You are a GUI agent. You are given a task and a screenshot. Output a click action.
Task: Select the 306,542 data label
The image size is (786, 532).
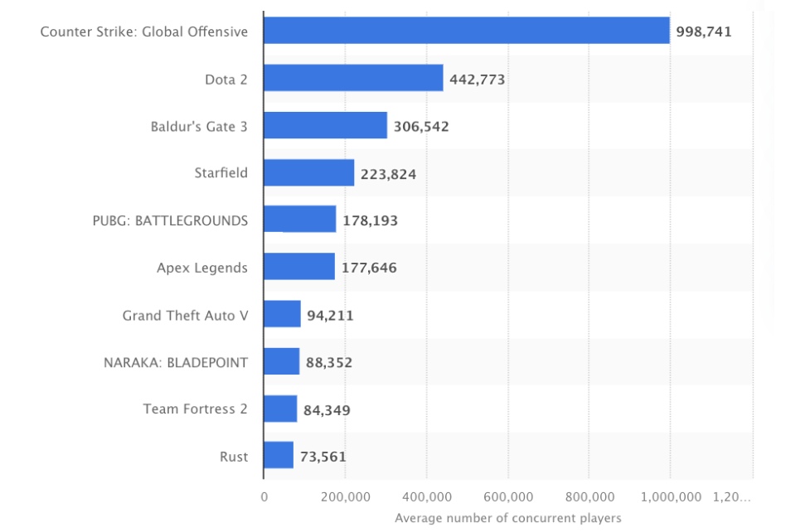[421, 127]
